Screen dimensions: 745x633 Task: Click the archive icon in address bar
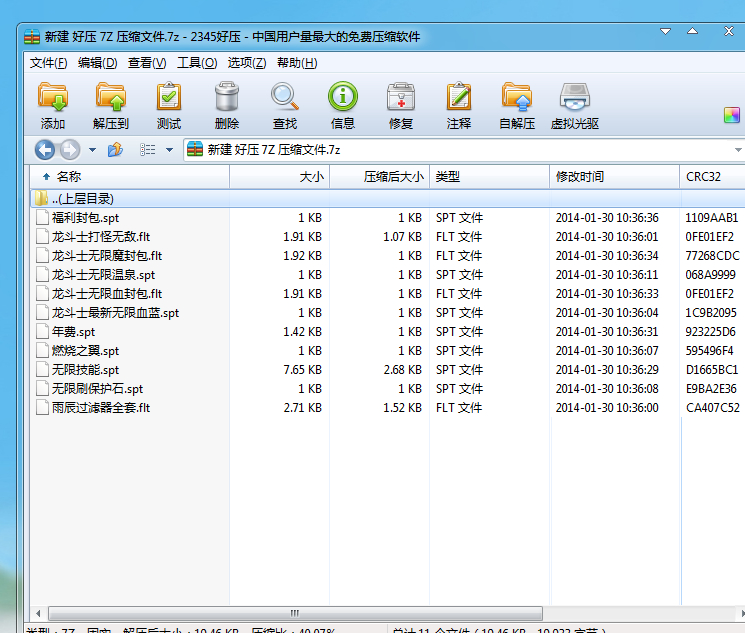195,149
